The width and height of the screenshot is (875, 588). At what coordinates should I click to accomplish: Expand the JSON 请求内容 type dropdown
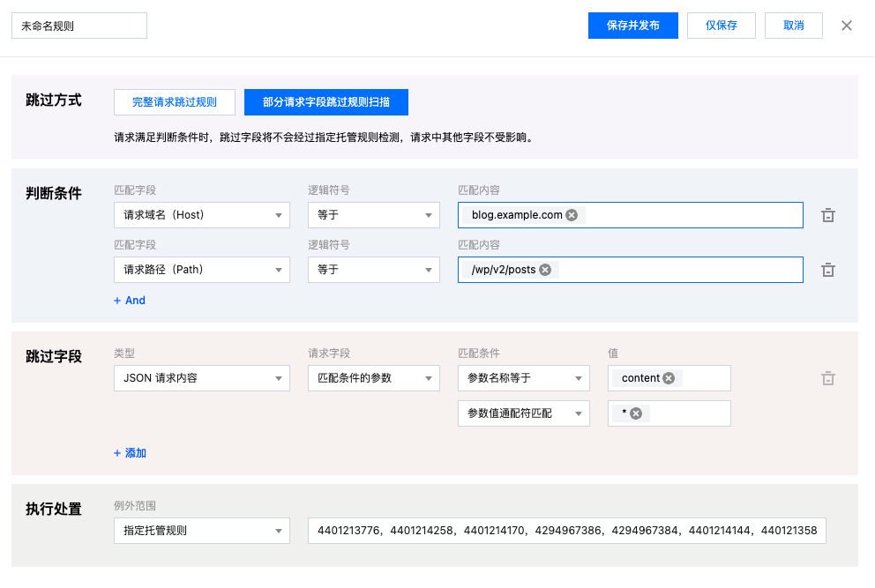(202, 378)
